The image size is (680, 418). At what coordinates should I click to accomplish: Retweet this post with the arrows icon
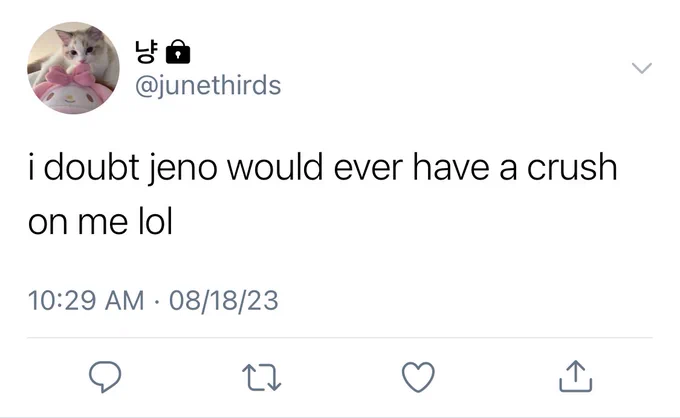pyautogui.click(x=262, y=378)
